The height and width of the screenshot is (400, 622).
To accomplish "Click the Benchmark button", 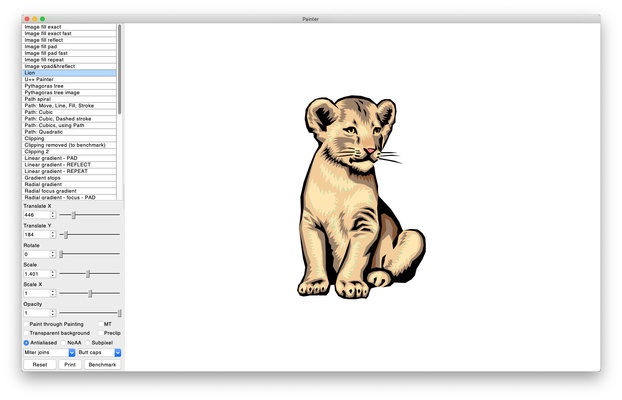I will [x=102, y=365].
